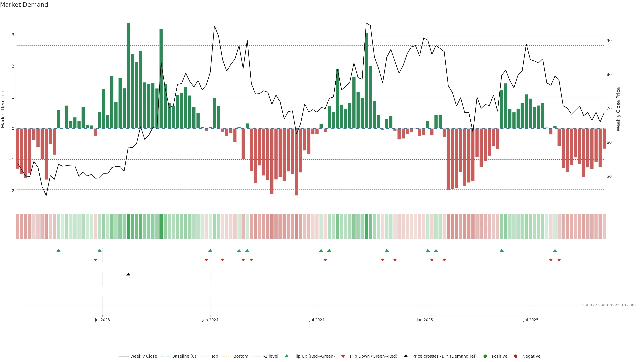The height and width of the screenshot is (362, 644).
Task: Click the darkest green heatmap strip cell
Action: coord(128,226)
